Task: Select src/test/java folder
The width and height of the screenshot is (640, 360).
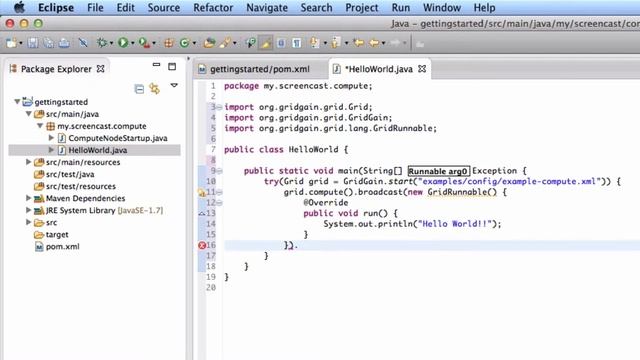Action: pos(70,174)
